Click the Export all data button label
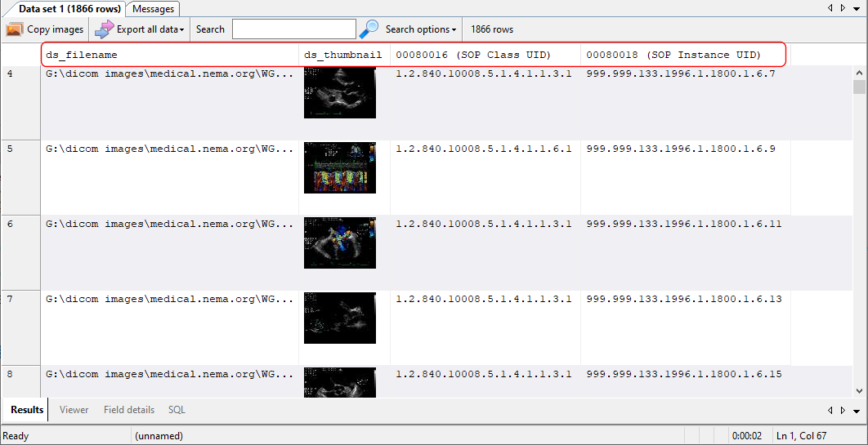868x445 pixels. (146, 29)
